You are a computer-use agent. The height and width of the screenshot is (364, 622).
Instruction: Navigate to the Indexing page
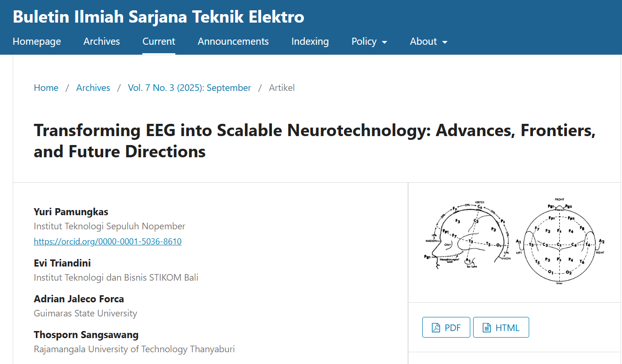[310, 41]
